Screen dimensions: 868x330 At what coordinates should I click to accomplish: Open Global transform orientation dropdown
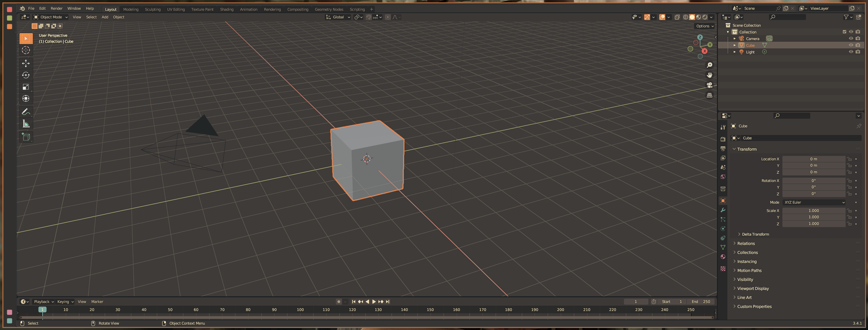pyautogui.click(x=338, y=17)
